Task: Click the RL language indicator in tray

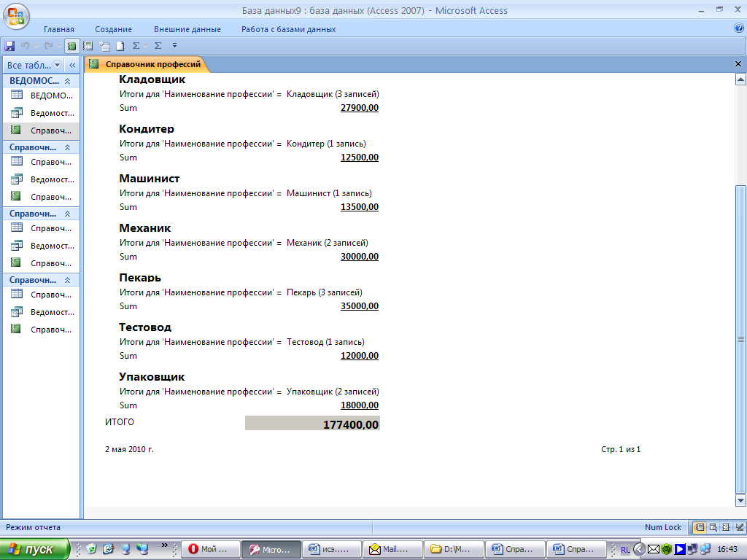Action: point(625,550)
